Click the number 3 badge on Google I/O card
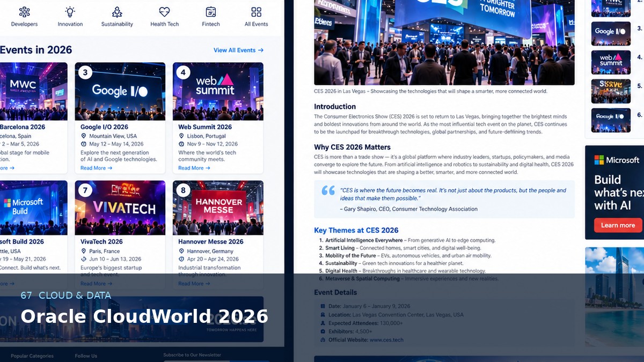This screenshot has width=644, height=362. pyautogui.click(x=85, y=72)
